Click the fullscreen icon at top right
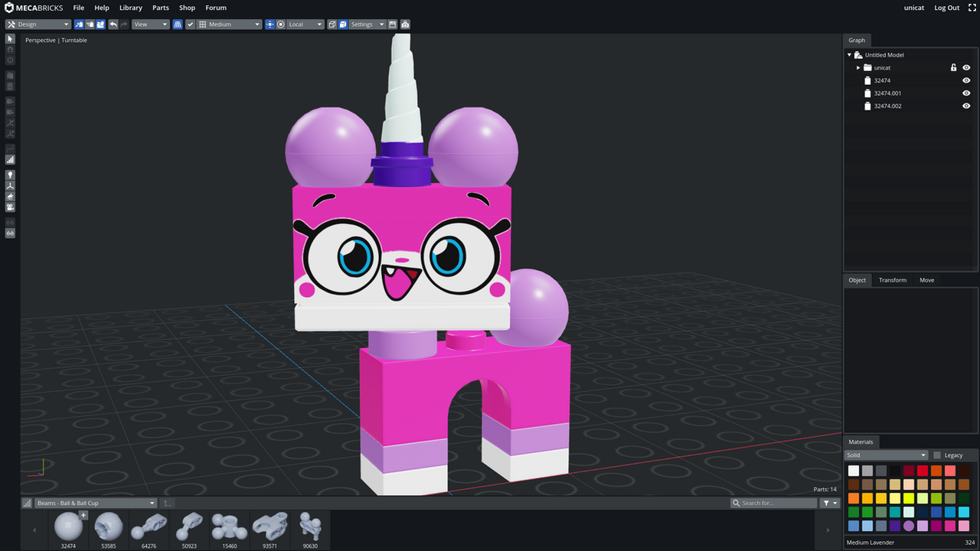Screen dimensions: 980x551 972,8
